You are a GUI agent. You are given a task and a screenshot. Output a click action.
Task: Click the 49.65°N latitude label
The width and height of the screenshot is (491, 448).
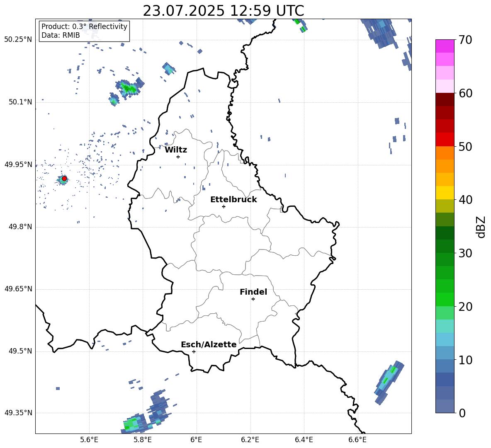pos(18,289)
